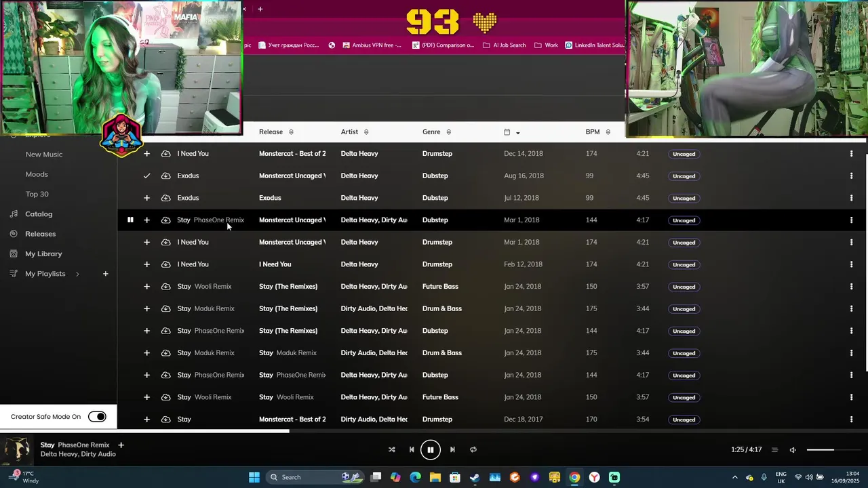The image size is (868, 488).
Task: Pause the playing Stay PhaseOne Remix row
Action: pos(130,220)
